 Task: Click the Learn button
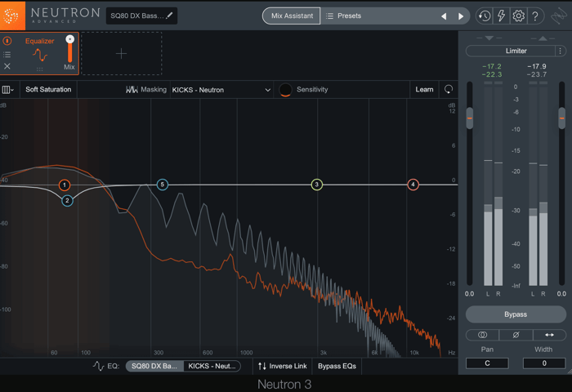click(424, 89)
